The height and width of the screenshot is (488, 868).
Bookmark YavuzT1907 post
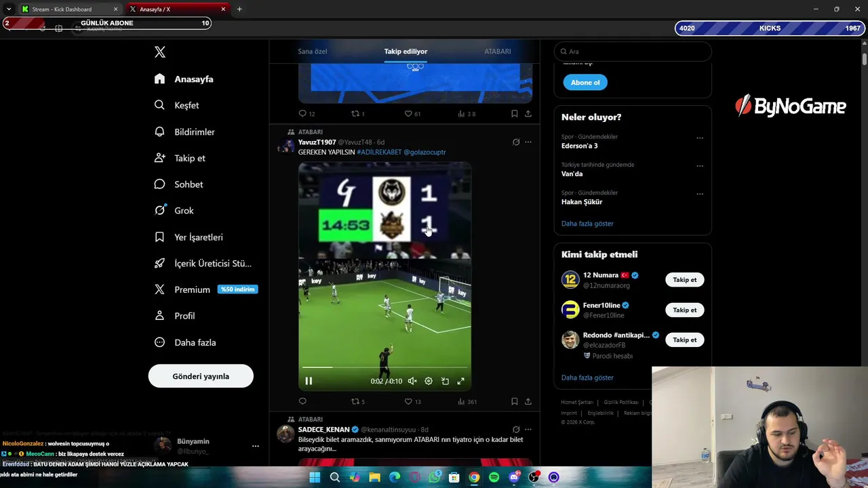[x=515, y=401]
